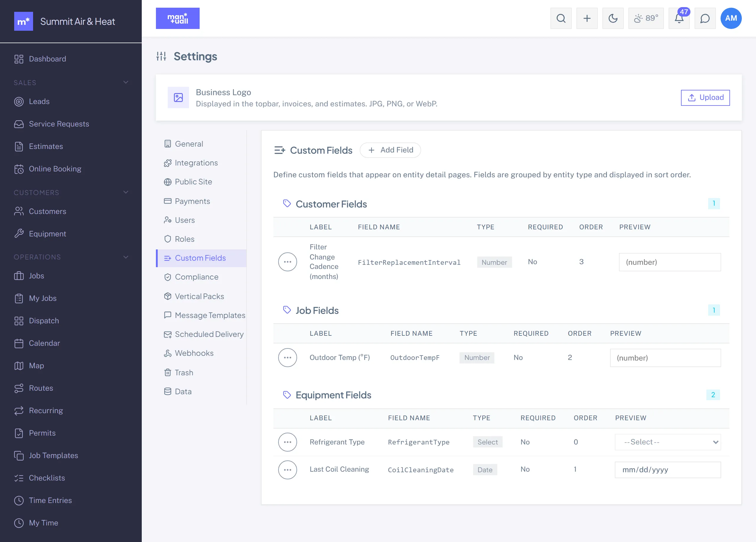
Task: Open notifications bell with 47 badge
Action: (679, 18)
